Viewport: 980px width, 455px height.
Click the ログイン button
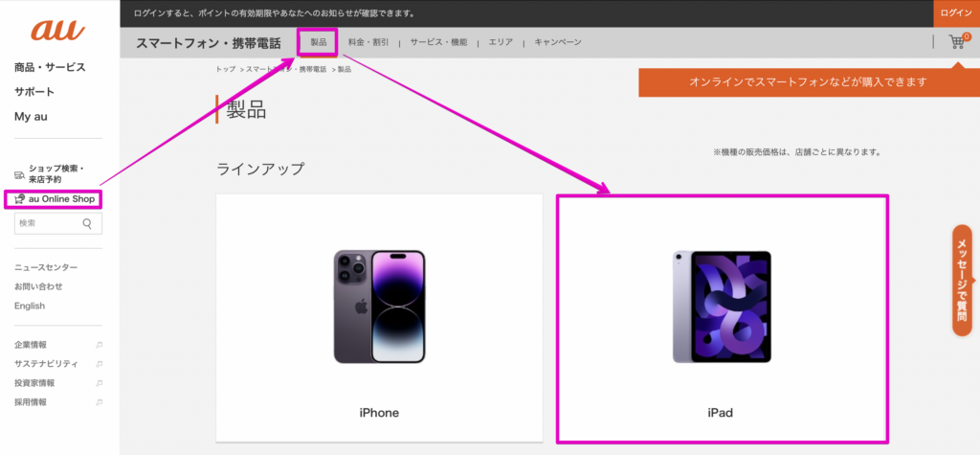pos(956,13)
